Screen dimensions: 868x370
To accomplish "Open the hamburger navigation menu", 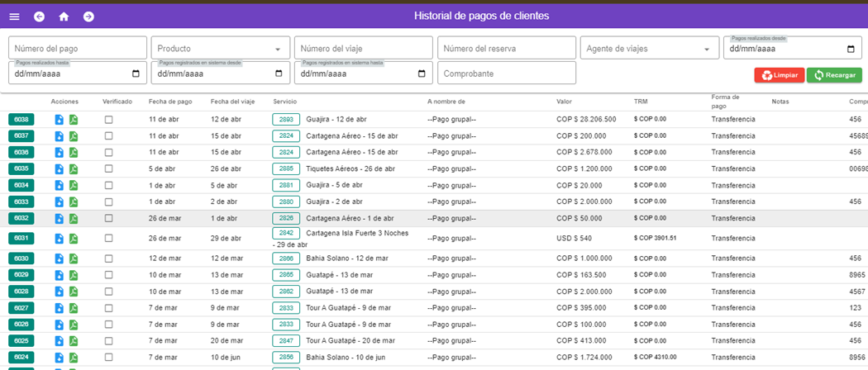I will pyautogui.click(x=14, y=17).
